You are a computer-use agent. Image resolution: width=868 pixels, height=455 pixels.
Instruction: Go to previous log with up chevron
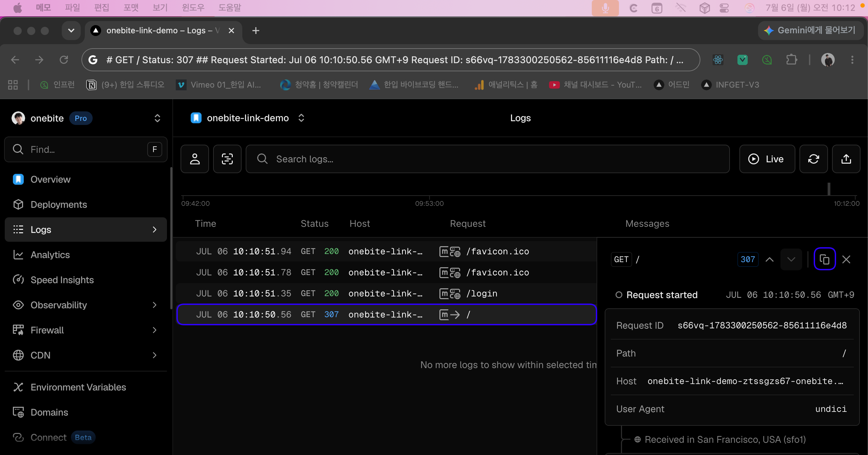tap(770, 259)
